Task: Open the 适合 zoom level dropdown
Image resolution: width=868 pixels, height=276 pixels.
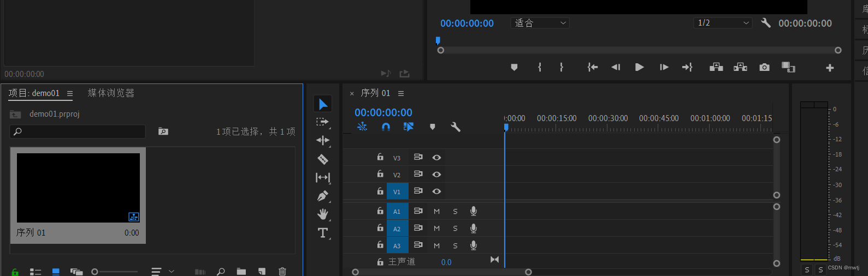Action: click(x=540, y=23)
